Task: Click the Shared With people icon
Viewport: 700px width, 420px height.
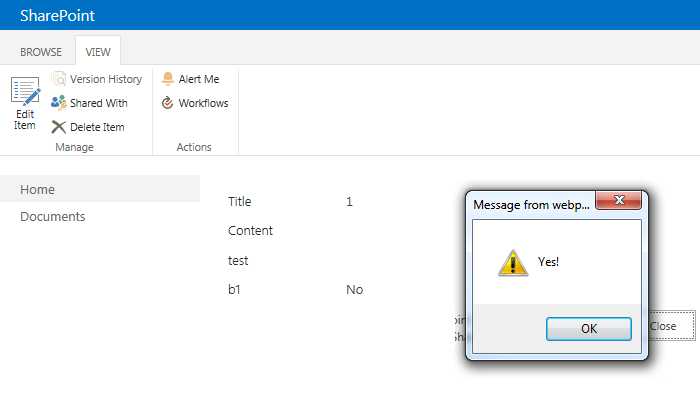Action: click(x=59, y=103)
